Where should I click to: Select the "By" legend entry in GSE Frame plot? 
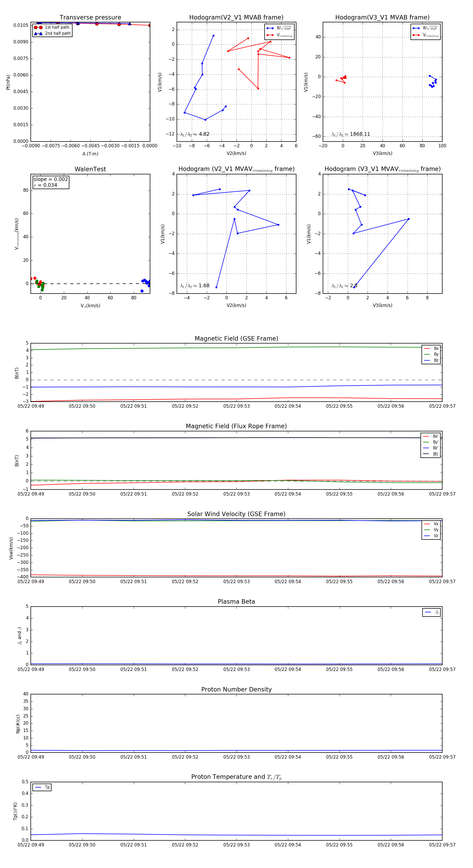(431, 355)
